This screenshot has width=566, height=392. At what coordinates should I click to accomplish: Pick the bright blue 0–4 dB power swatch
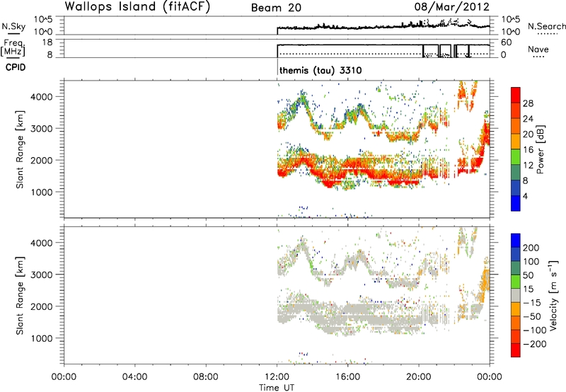pos(516,204)
